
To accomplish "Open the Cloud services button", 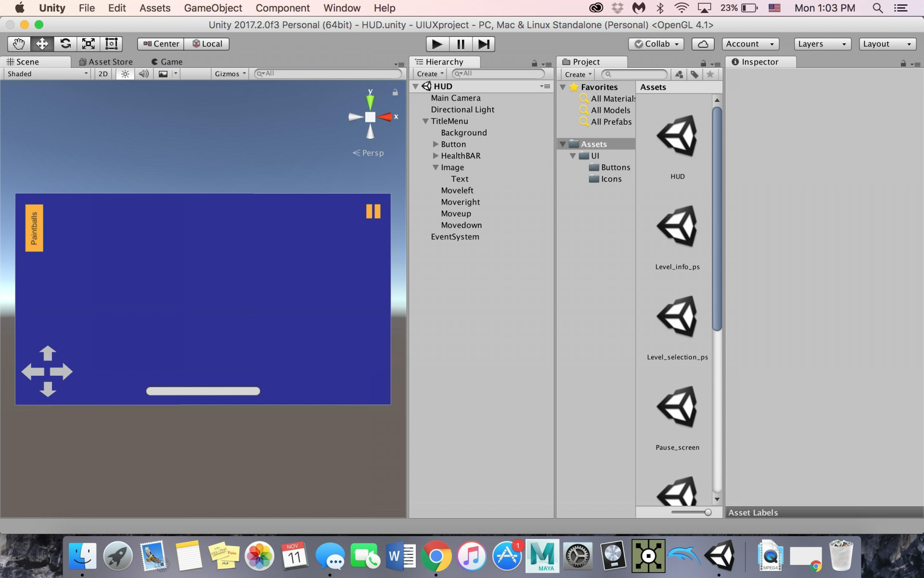I will pyautogui.click(x=703, y=44).
